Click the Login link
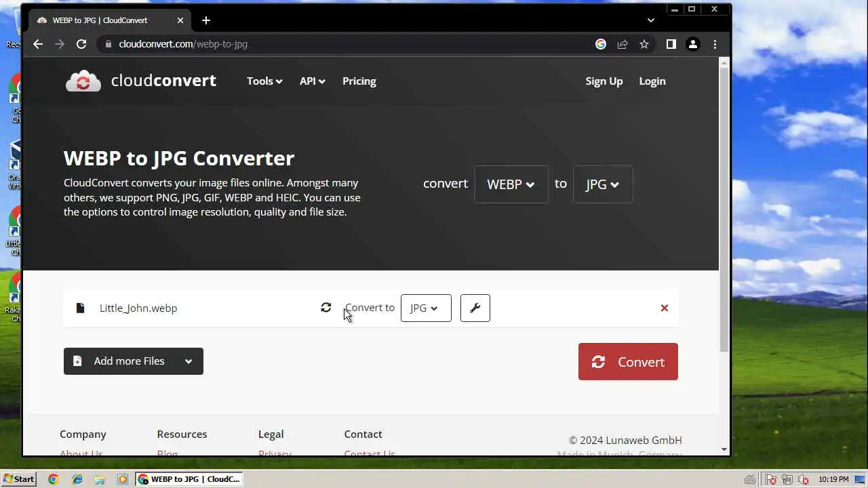 (x=652, y=81)
